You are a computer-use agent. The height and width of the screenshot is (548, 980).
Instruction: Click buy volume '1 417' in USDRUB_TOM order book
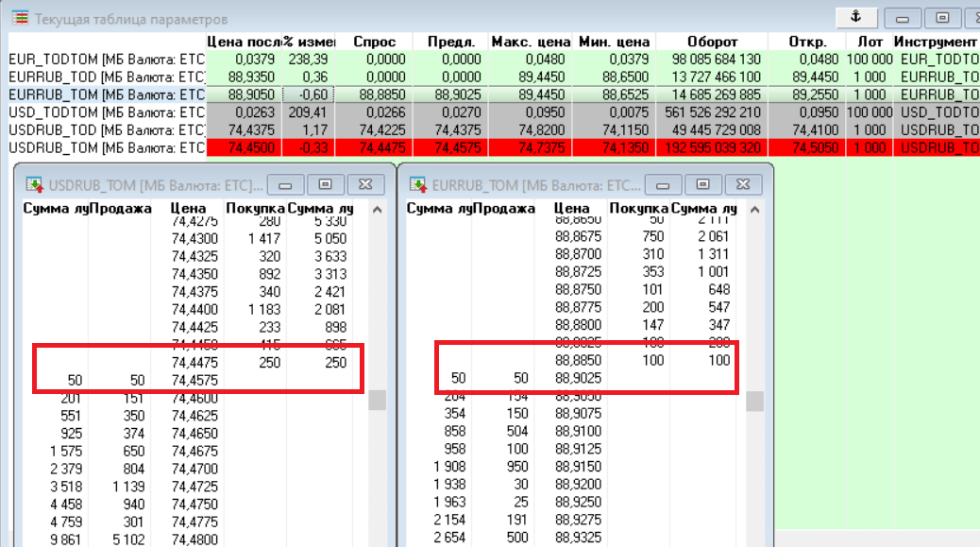[263, 239]
